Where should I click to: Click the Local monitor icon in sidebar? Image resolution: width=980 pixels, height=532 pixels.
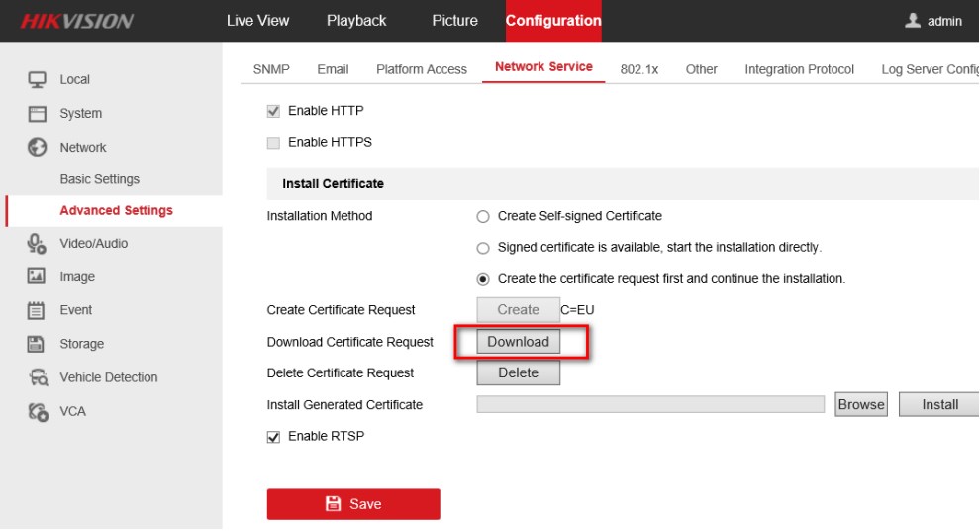(37, 79)
